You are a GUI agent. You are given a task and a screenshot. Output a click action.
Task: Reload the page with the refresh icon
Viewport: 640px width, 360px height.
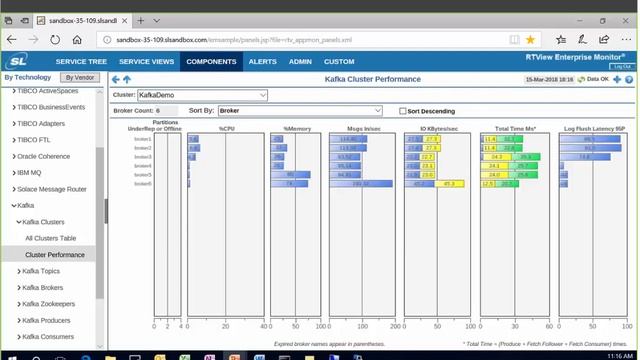coord(55,40)
